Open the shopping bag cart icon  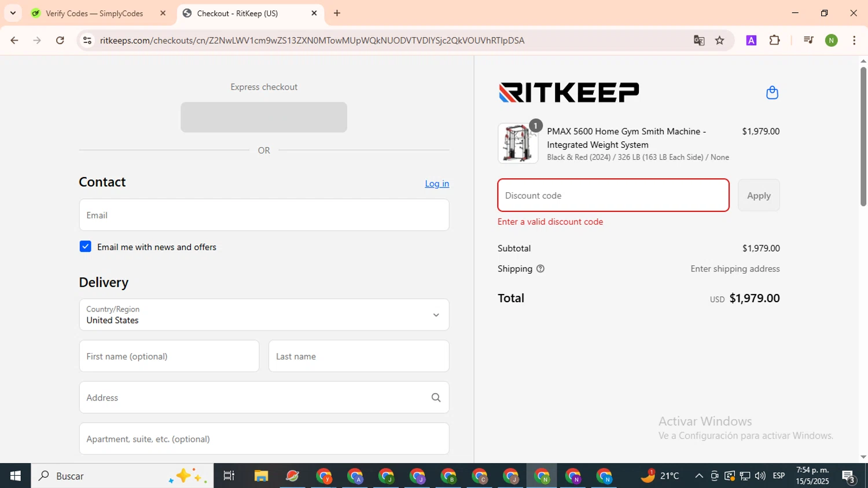click(772, 93)
